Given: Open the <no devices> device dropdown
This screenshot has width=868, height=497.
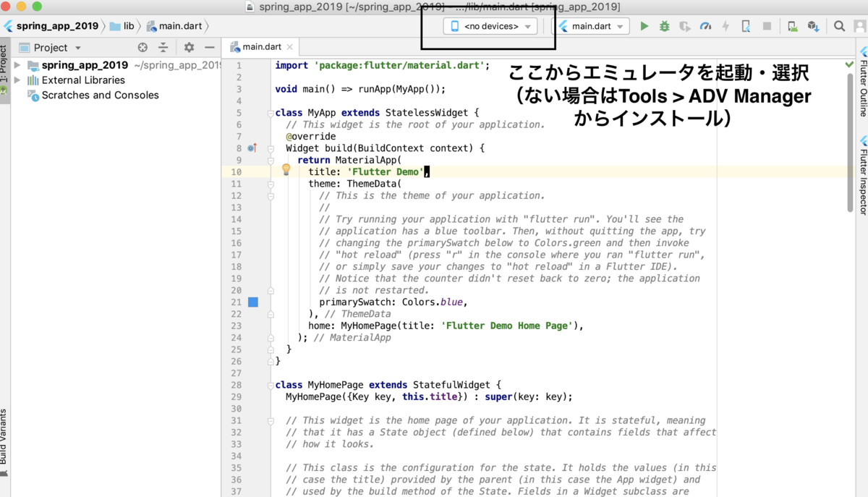Looking at the screenshot, I should click(x=490, y=26).
